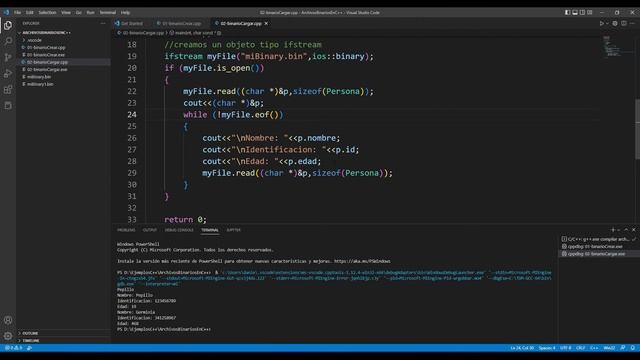Viewport: 640px width, 360px height.
Task: Select miBinary1.bin in explorer
Action: pyautogui.click(x=63, y=84)
